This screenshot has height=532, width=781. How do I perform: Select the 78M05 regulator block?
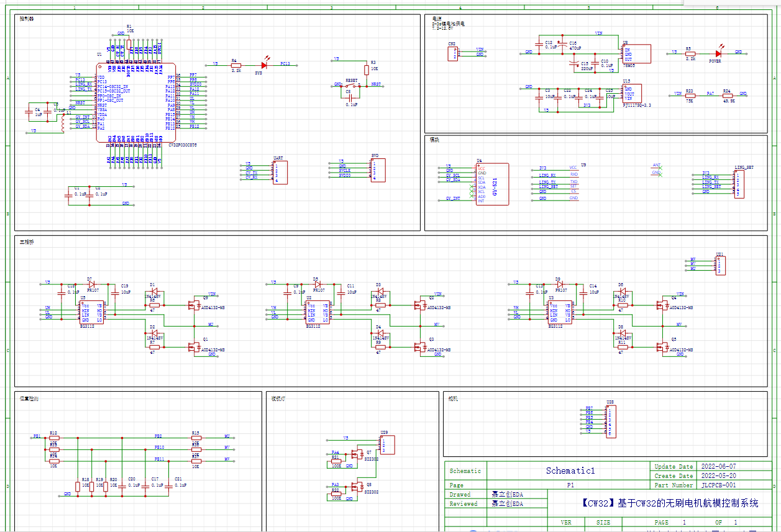[636, 54]
